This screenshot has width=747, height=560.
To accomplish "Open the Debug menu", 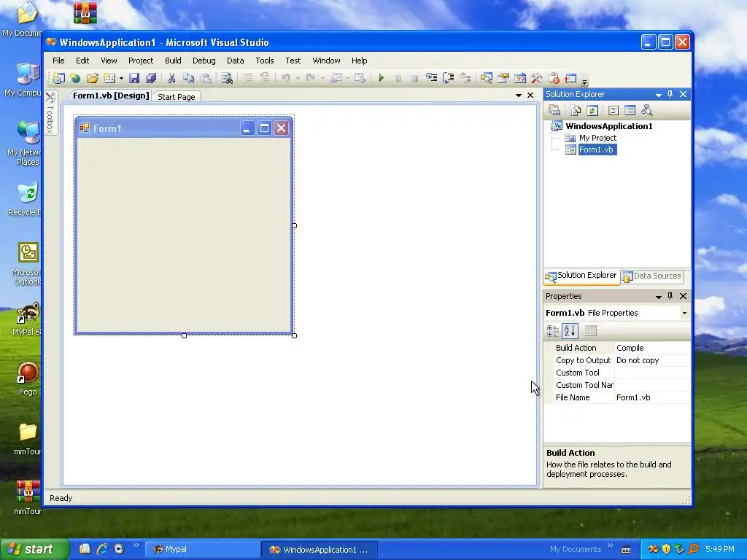I will pos(204,61).
